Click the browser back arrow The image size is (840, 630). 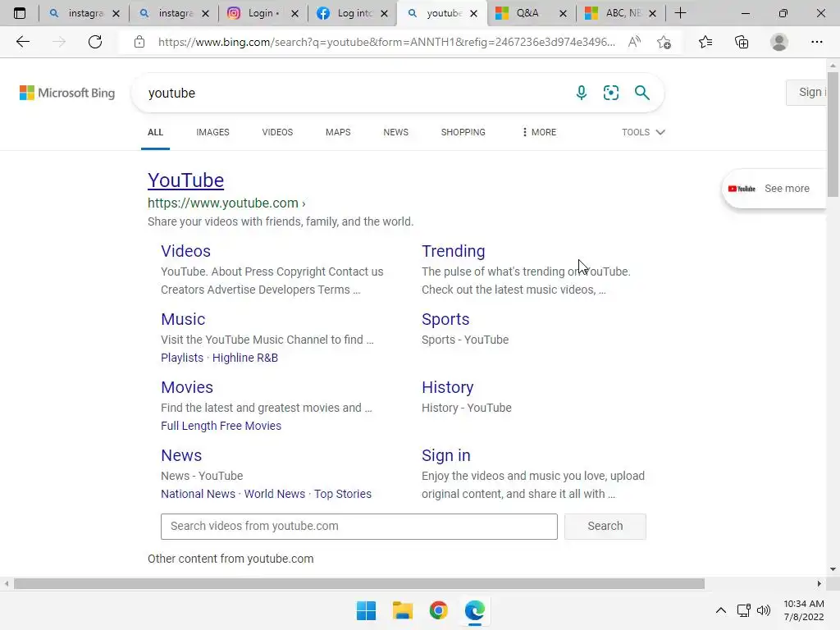click(22, 42)
